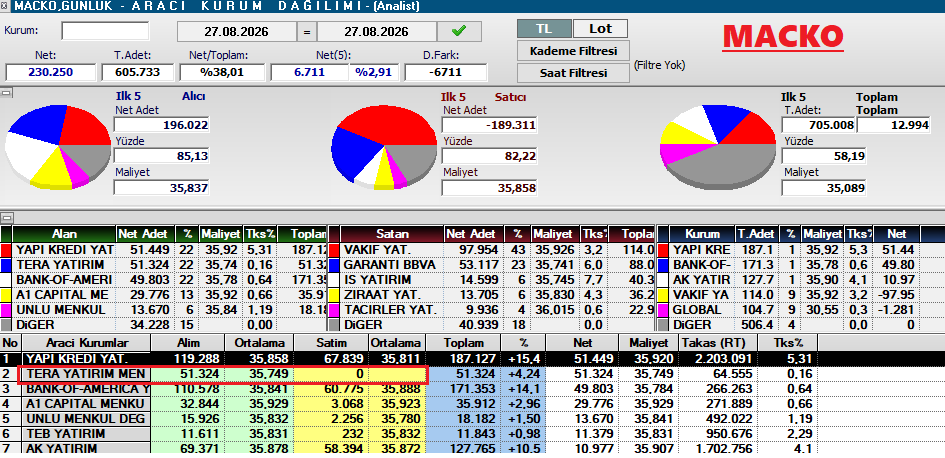The width and height of the screenshot is (945, 458).
Task: Click T.Adet value 605.733 field
Action: 137,72
